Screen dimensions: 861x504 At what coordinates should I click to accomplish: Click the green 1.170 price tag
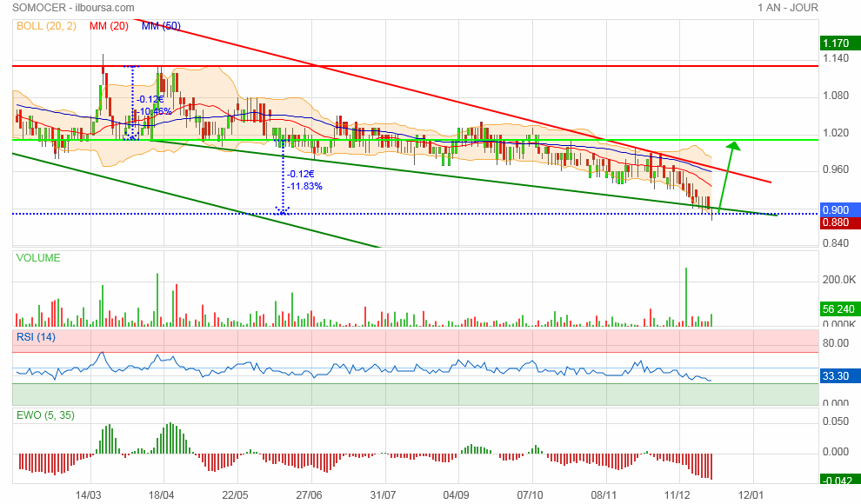coord(840,43)
